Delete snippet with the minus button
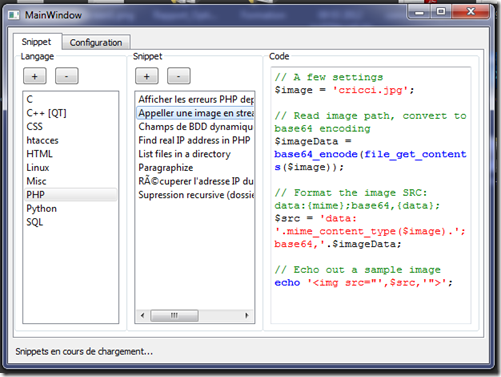The image size is (501, 377). pos(179,76)
